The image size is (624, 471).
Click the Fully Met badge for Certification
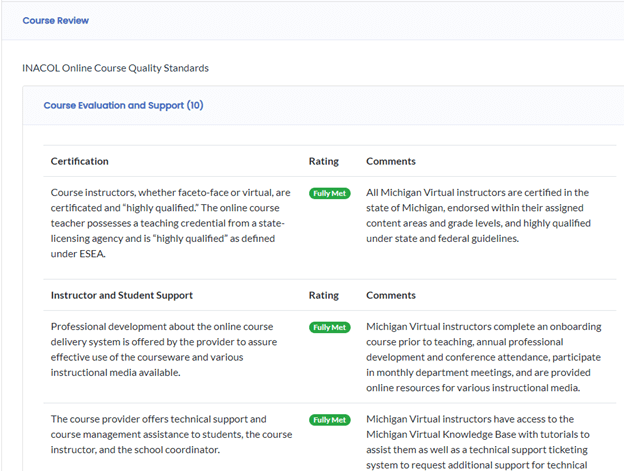[x=329, y=193]
